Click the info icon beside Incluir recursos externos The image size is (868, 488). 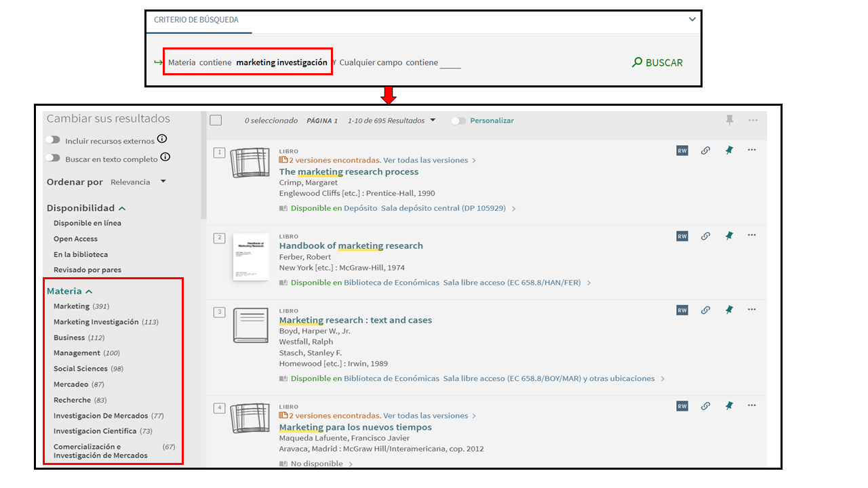coord(162,140)
